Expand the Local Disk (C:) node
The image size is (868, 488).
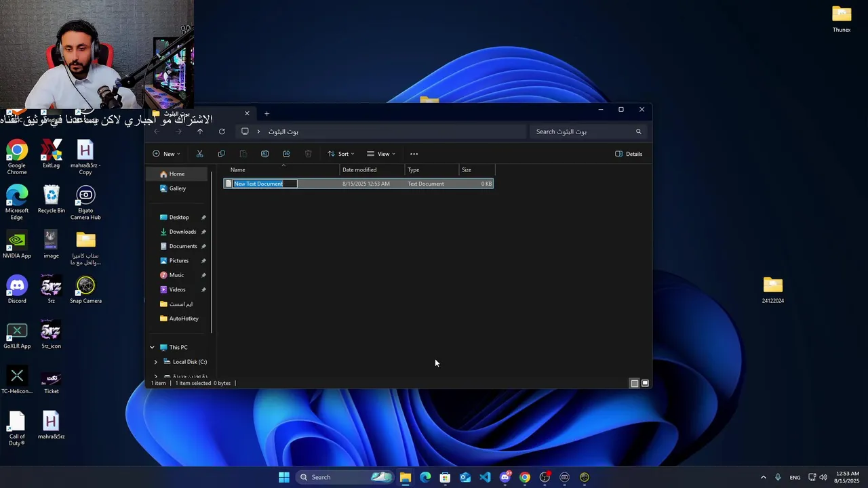coord(155,362)
